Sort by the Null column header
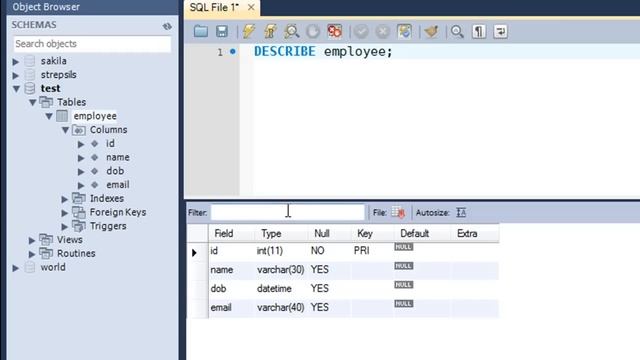640x360 pixels. click(329, 233)
